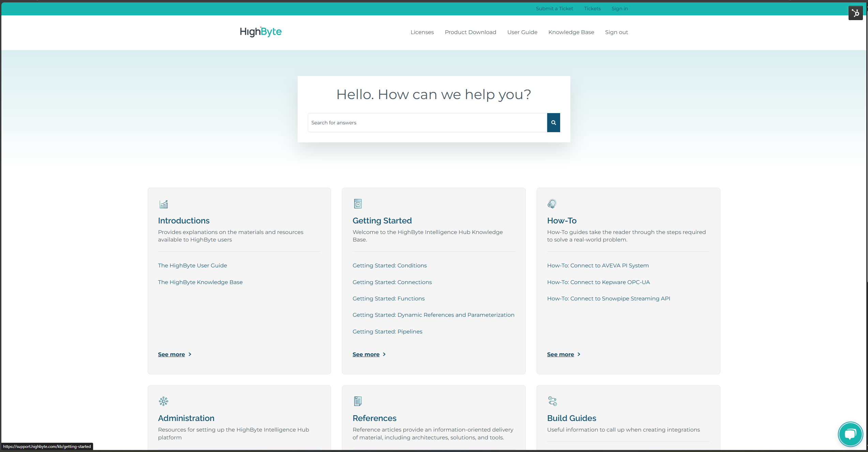868x452 pixels.
Task: Open the User Guide navigation item
Action: coord(522,32)
